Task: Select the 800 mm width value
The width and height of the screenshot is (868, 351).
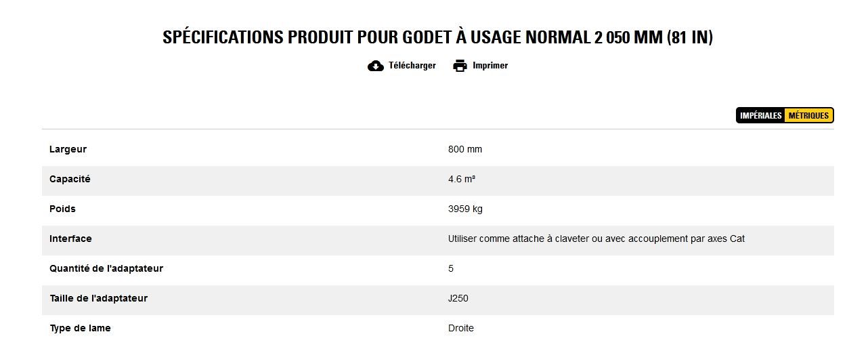Action: (465, 149)
